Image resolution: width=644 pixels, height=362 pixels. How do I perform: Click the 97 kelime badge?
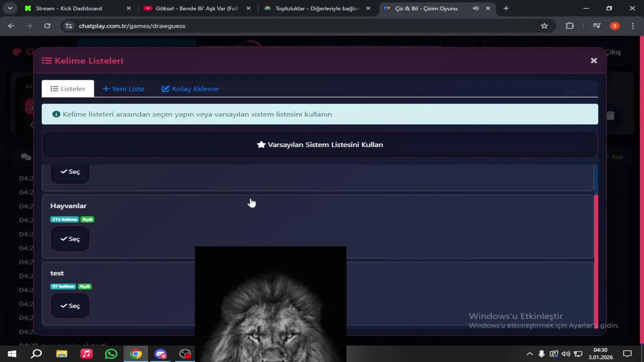coord(63,286)
